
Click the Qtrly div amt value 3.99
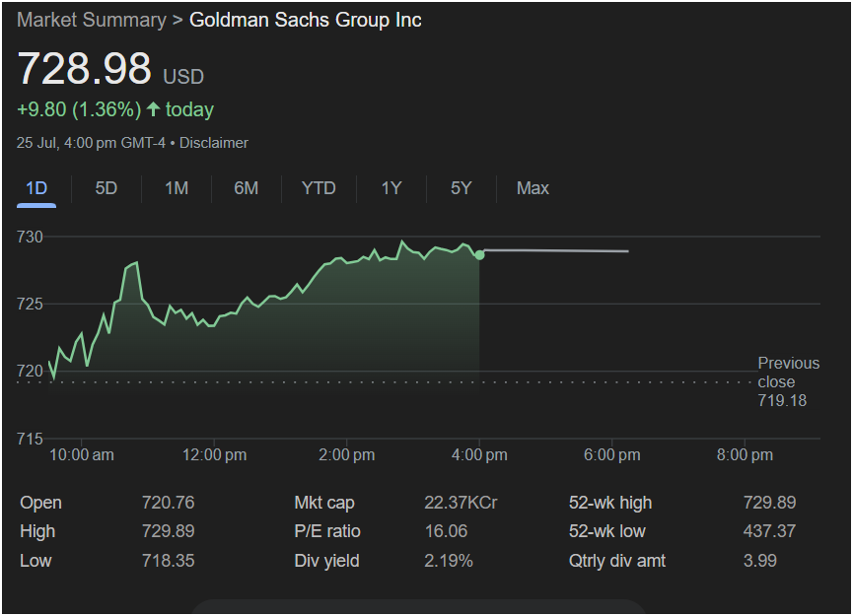tap(760, 561)
